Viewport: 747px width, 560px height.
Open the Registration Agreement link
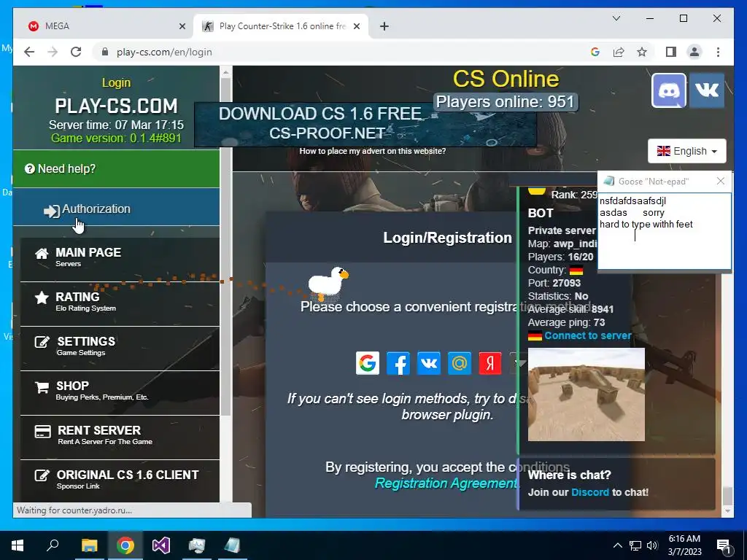coord(446,483)
